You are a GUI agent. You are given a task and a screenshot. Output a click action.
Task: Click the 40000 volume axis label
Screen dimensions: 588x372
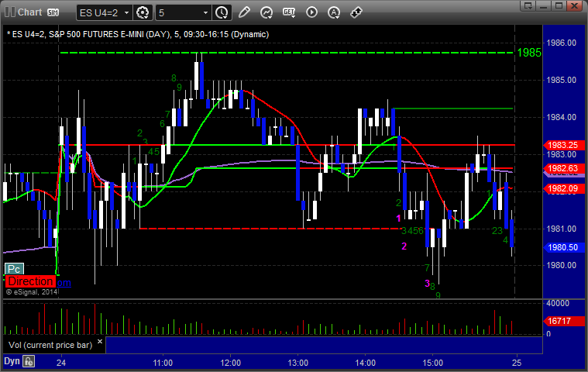tap(558, 303)
